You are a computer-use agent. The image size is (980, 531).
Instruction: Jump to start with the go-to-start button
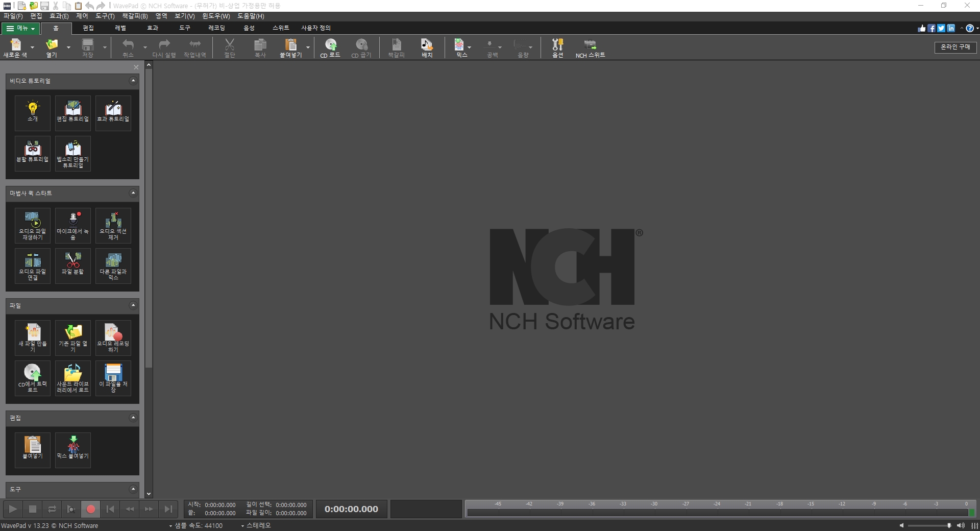pyautogui.click(x=110, y=509)
